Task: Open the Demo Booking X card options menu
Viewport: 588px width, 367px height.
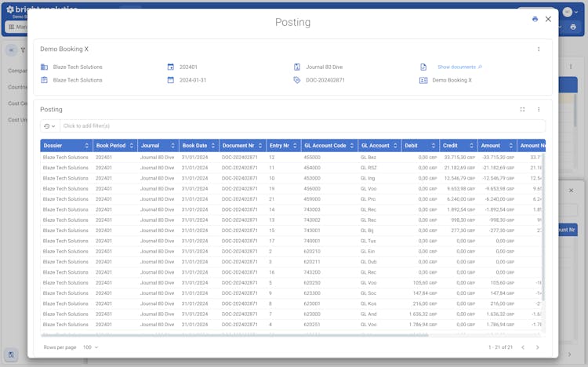Action: point(539,49)
